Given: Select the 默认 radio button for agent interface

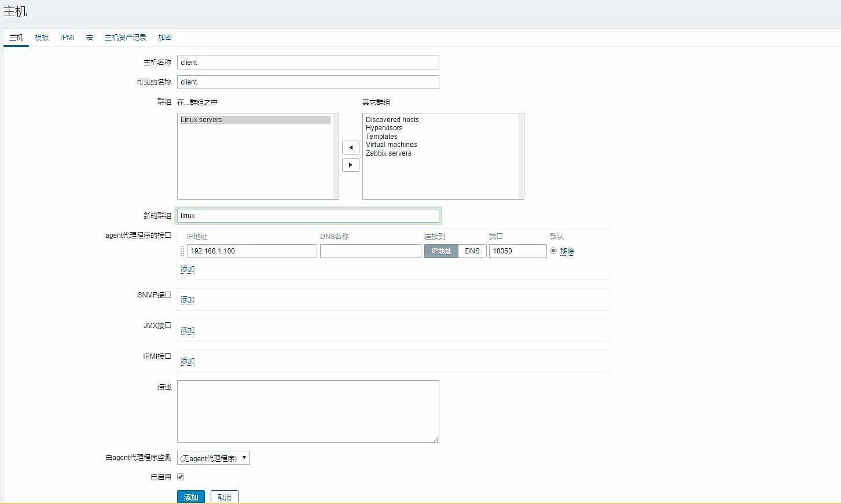Looking at the screenshot, I should tap(553, 251).
